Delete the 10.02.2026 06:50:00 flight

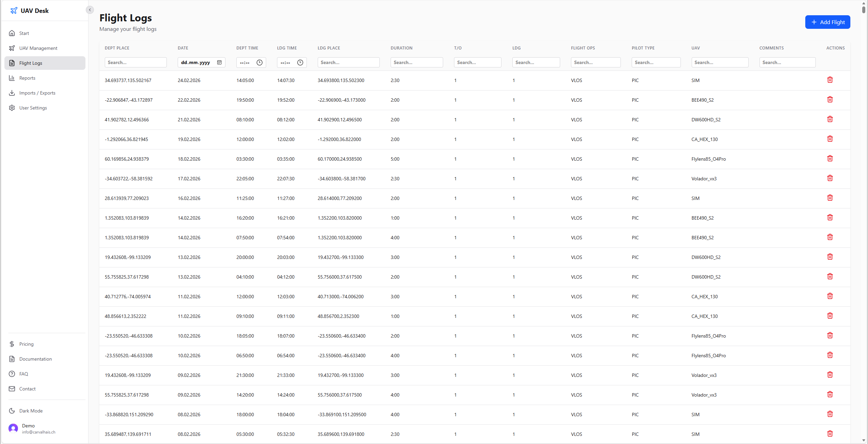(x=830, y=355)
